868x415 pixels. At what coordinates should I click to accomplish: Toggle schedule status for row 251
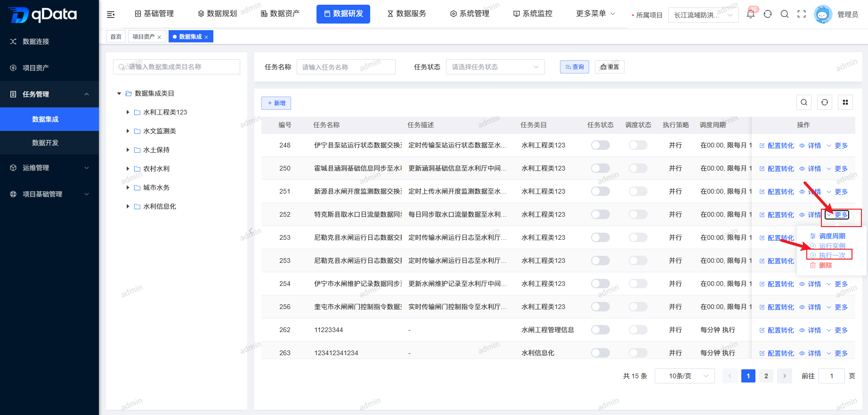638,191
